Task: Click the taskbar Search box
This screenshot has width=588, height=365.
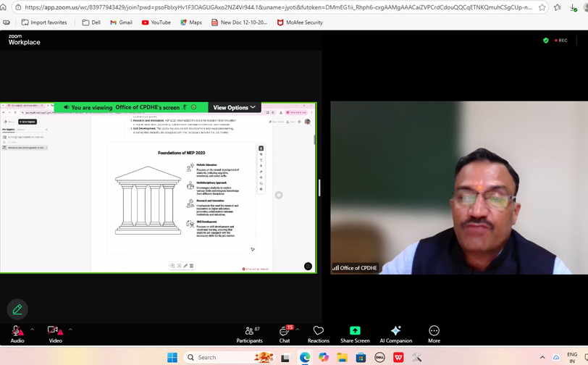Action: click(x=229, y=357)
